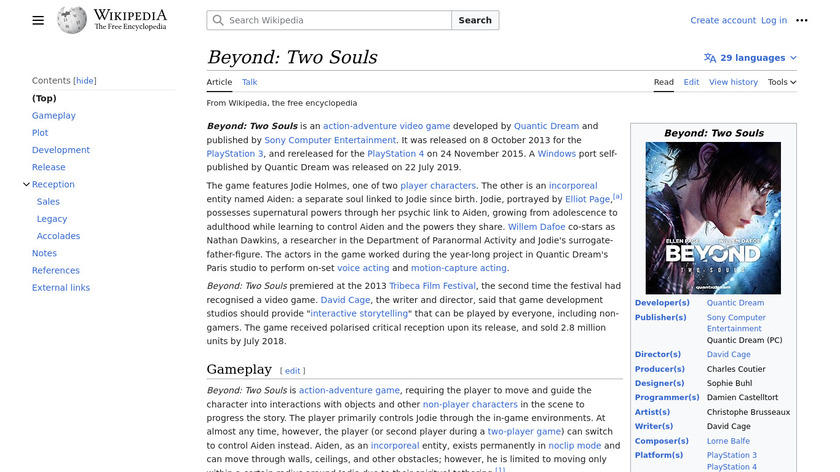The height and width of the screenshot is (472, 840).
Task: Open the PlayStation 4 link in paragraph
Action: click(x=395, y=153)
